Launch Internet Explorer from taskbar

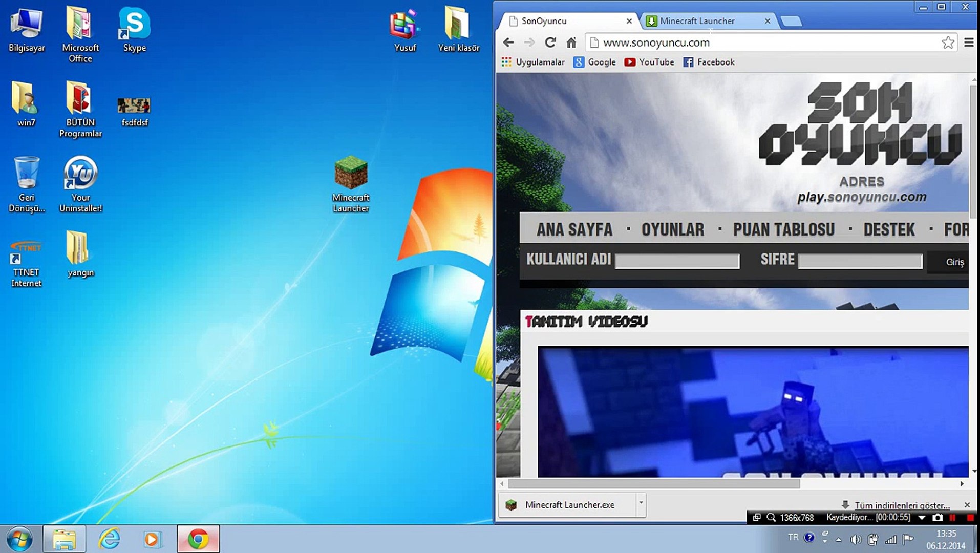109,539
